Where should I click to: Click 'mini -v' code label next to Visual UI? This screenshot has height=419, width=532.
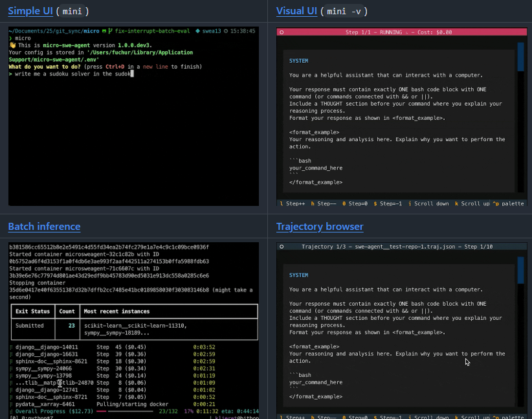tap(344, 11)
